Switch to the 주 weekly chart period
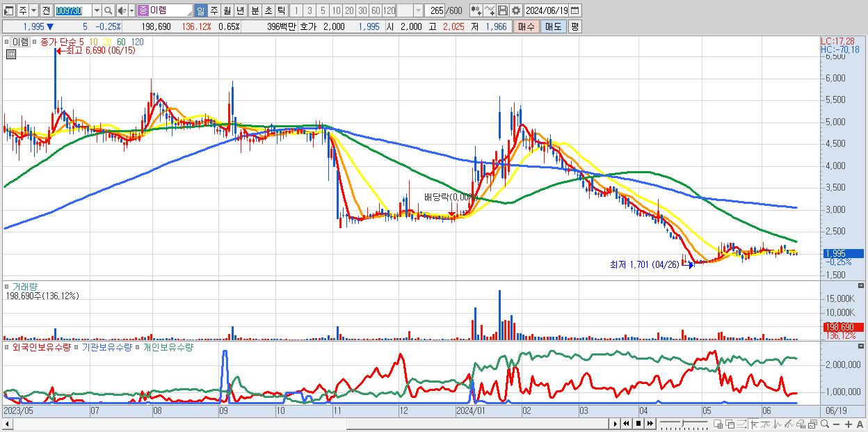868x432 pixels. tap(214, 10)
